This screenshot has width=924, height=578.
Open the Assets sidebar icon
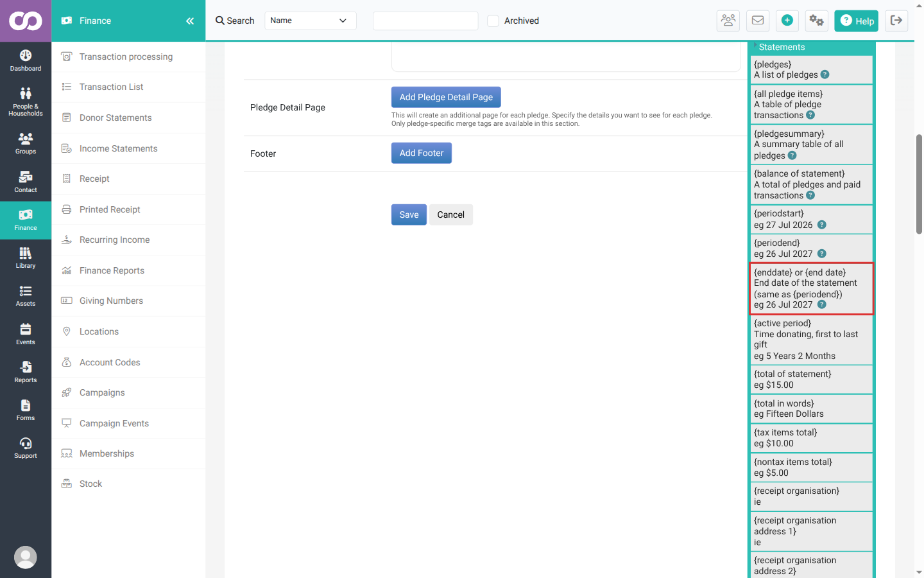click(26, 296)
